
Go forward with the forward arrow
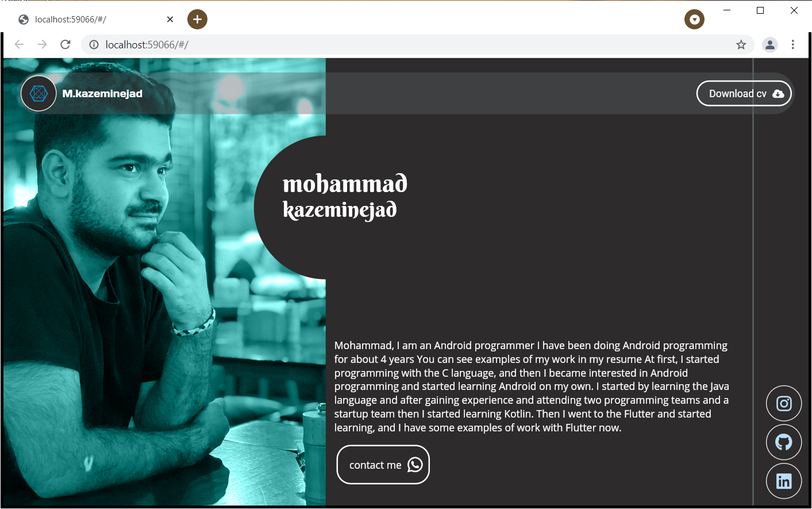click(x=43, y=45)
